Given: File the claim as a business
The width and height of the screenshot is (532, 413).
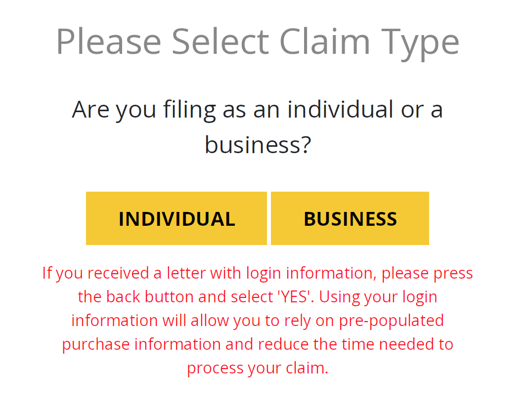Looking at the screenshot, I should (x=350, y=218).
